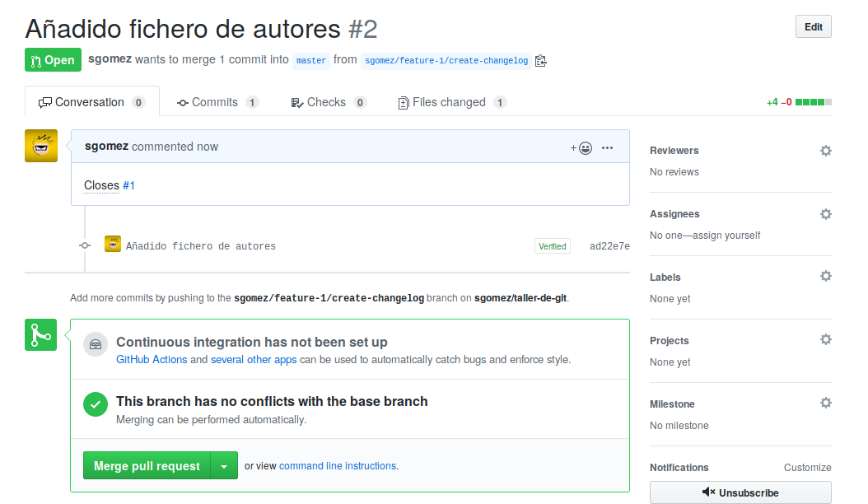The image size is (868, 504).
Task: Open the Files changed tab
Action: 445,101
